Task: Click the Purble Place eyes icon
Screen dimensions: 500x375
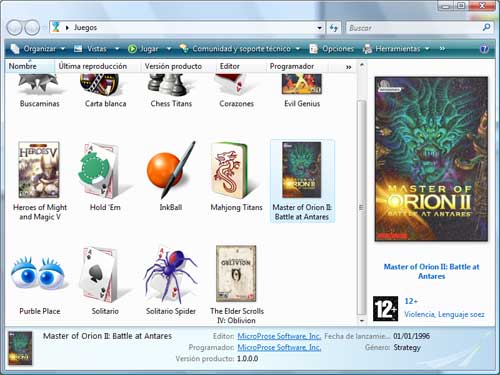Action: tap(39, 273)
